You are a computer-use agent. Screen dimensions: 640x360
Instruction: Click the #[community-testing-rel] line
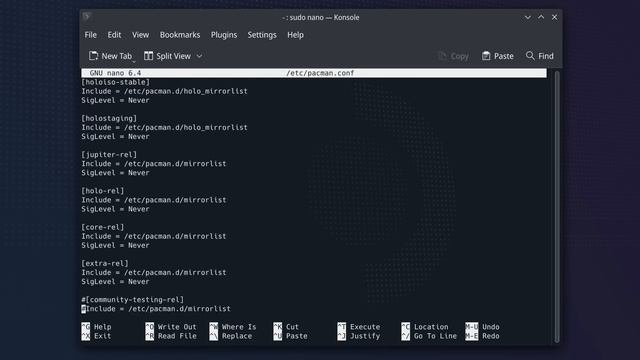(133, 300)
